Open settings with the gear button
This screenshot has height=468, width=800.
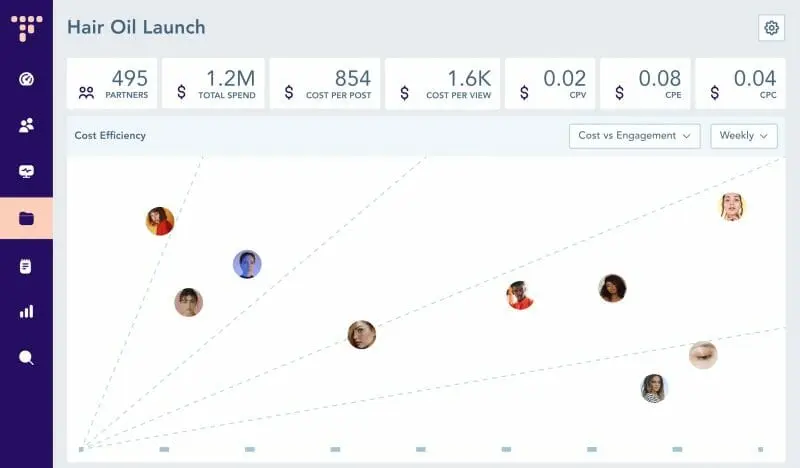pyautogui.click(x=771, y=28)
